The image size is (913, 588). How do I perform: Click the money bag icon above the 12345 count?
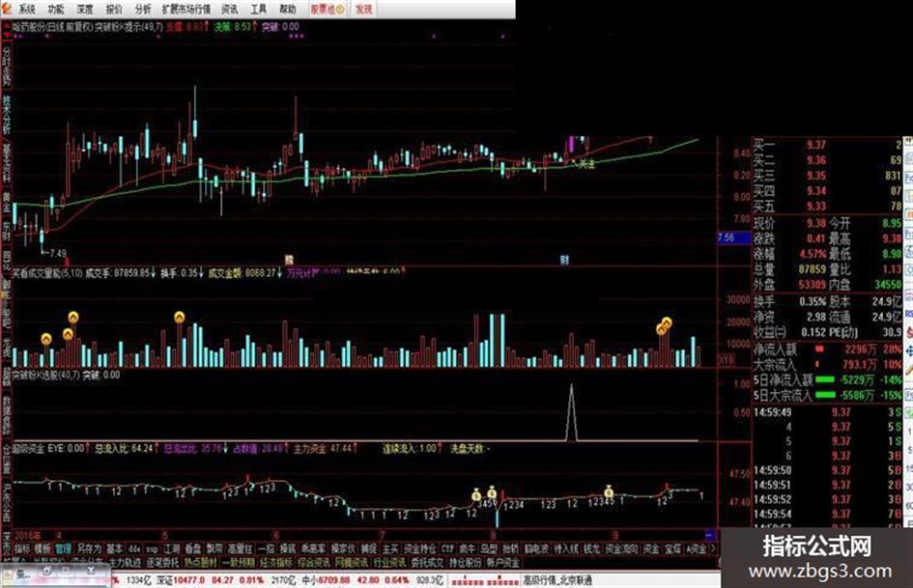coord(609,492)
